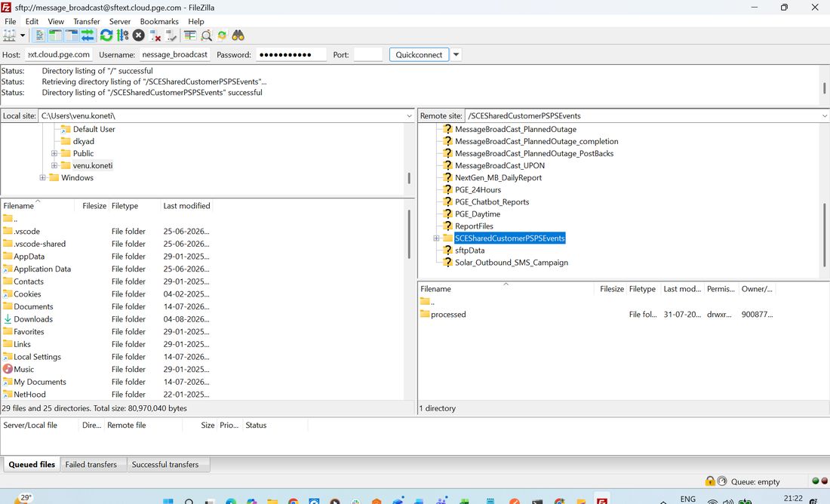Click the Quickconnect button

[x=419, y=54]
